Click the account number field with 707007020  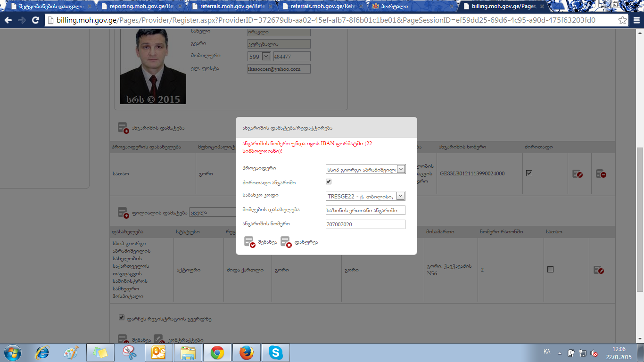pyautogui.click(x=365, y=224)
